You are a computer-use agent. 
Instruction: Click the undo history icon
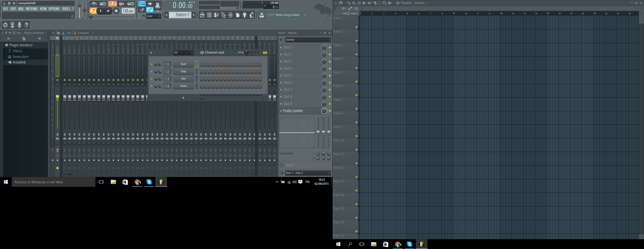(5, 25)
